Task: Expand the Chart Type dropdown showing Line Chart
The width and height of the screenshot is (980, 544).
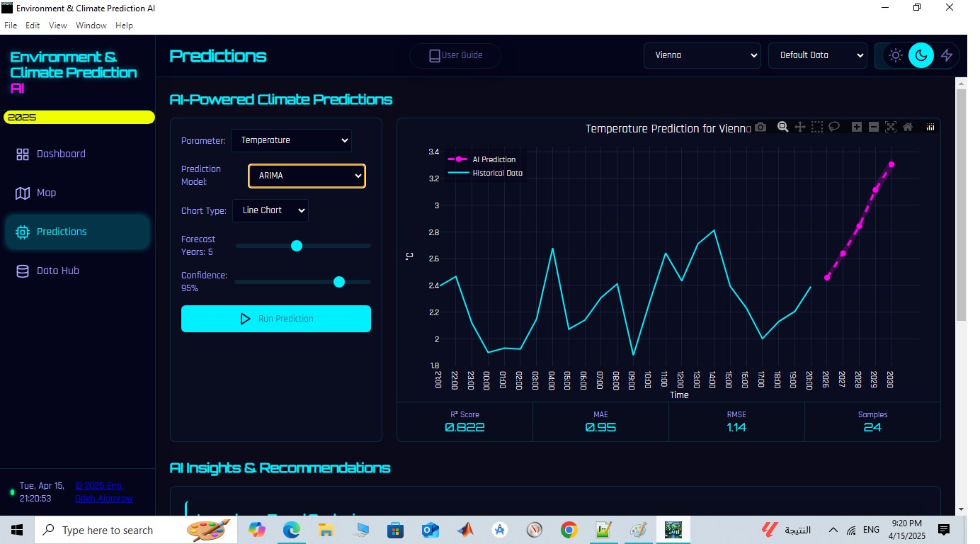Action: (x=270, y=210)
